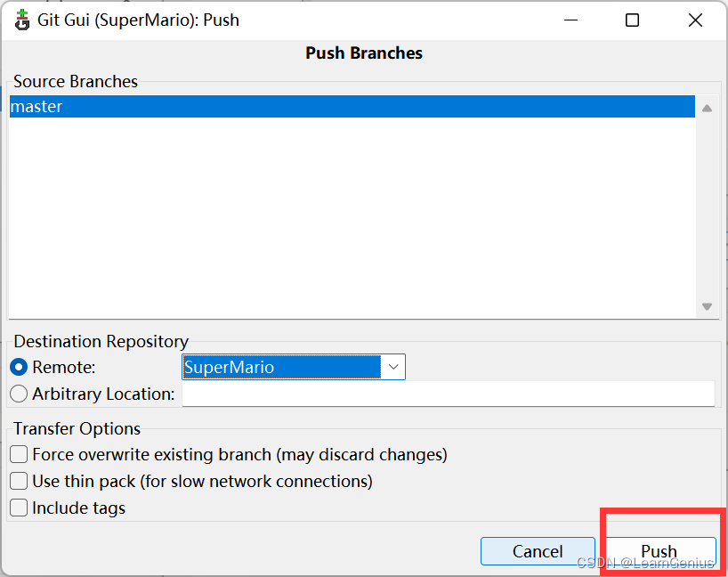Enable Include tags checkbox
728x577 pixels.
click(x=19, y=508)
